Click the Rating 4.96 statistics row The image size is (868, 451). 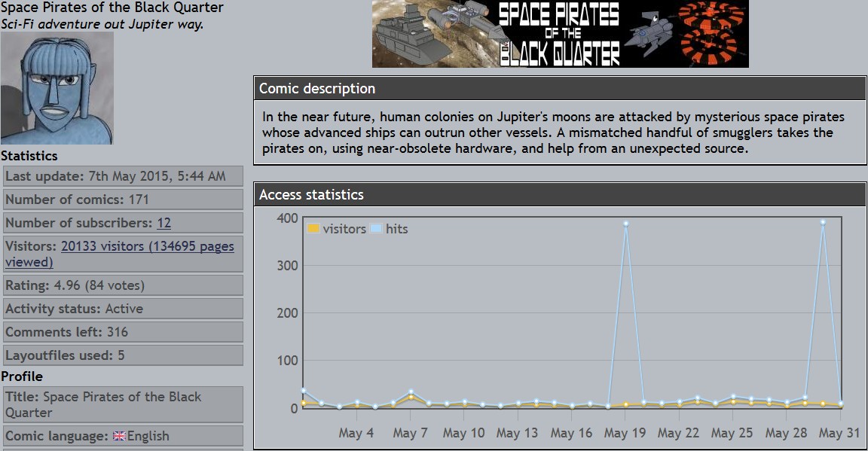point(122,285)
